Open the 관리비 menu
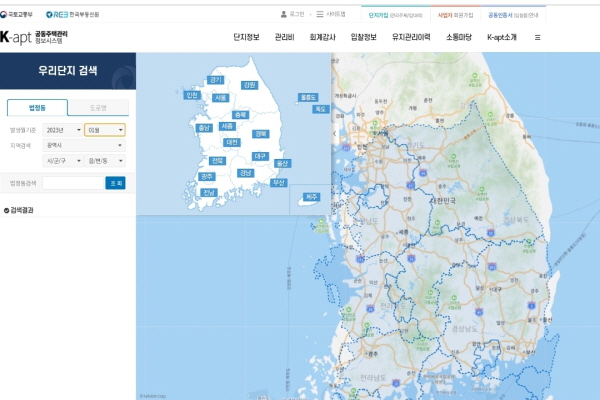This screenshot has height=400, width=600. coord(284,37)
